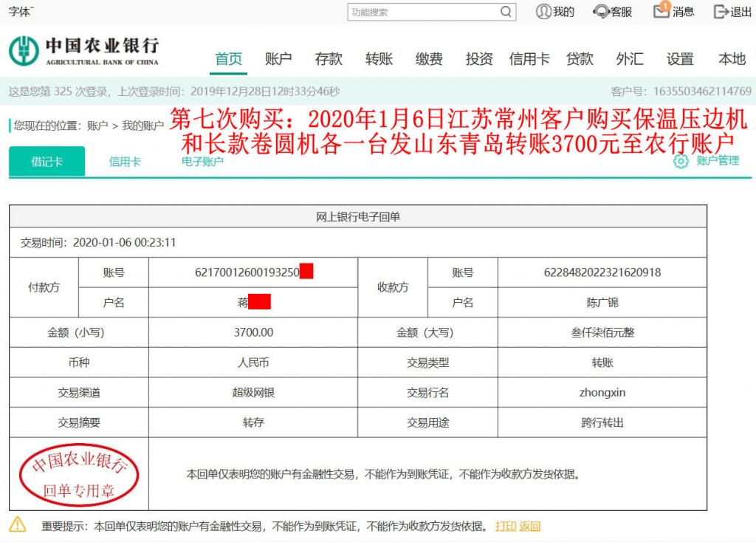Open 账户管理 via the gear icon
The width and height of the screenshot is (756, 542).
pyautogui.click(x=680, y=159)
